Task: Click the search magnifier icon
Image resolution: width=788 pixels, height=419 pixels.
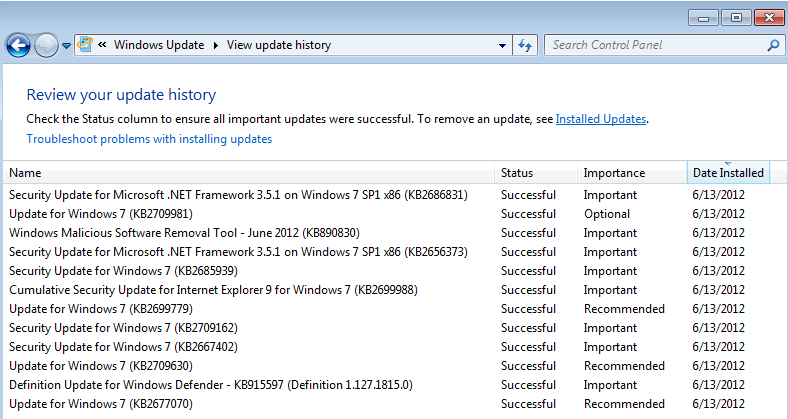Action: 773,45
